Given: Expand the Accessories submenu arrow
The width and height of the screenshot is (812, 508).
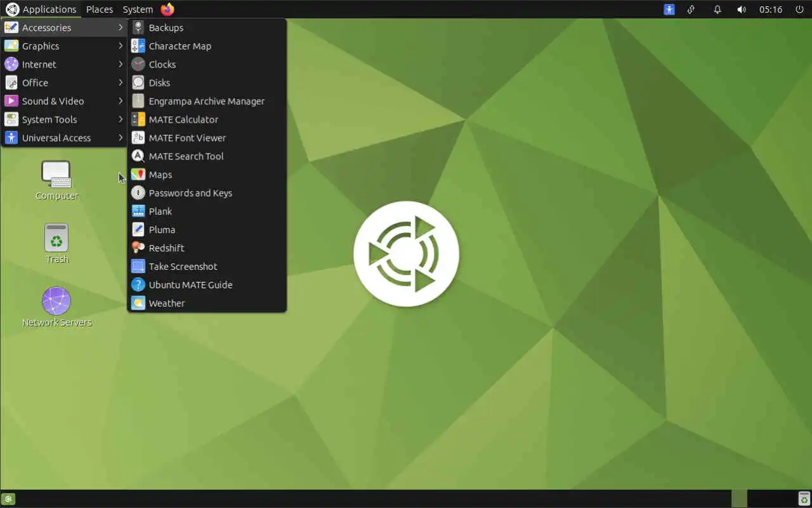Looking at the screenshot, I should (121, 28).
